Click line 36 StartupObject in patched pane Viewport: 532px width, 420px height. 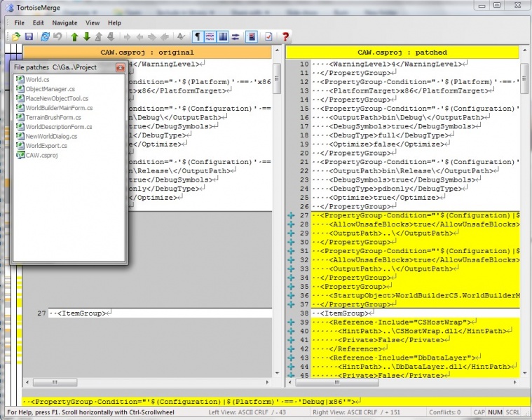[x=416, y=295]
